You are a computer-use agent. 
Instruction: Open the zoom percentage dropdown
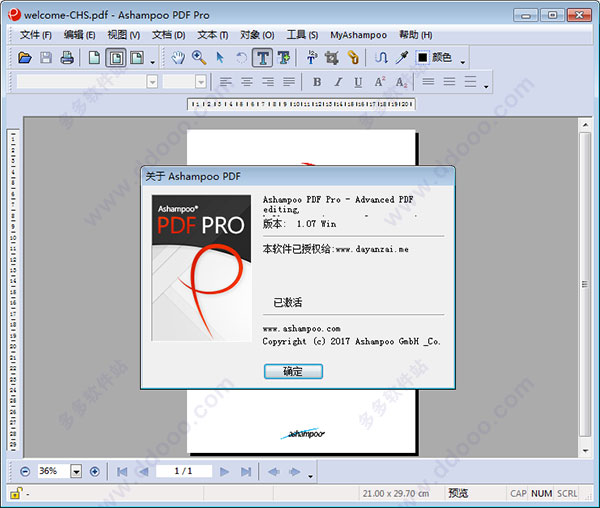pos(76,472)
